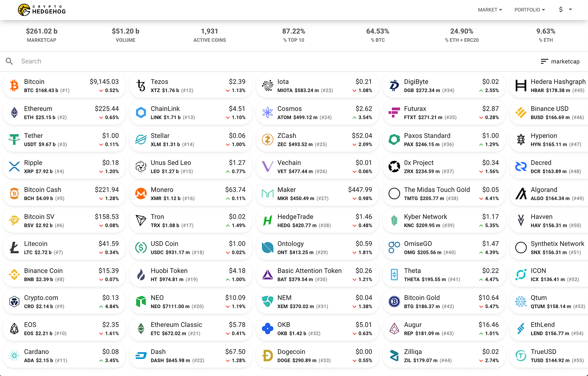Open the TrueUSD card
588x376 pixels.
coord(549,356)
